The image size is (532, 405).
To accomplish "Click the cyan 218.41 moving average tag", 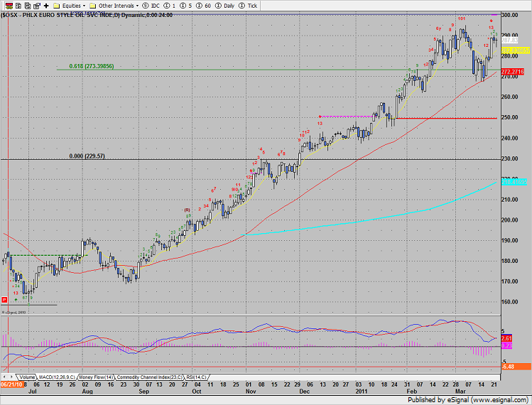I will click(514, 182).
